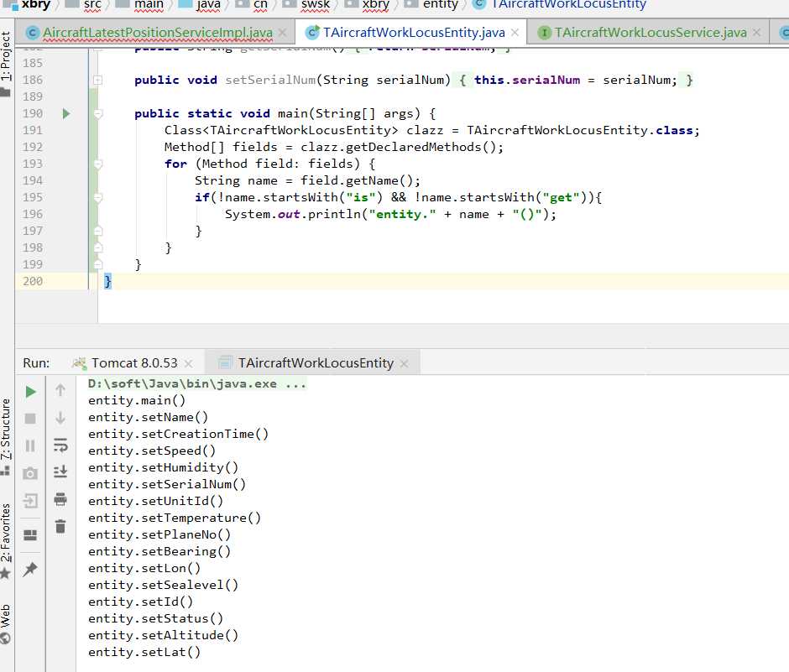Screen dimensions: 789x672
Task: Click the green run gutter arrow beside main
Action: [66, 113]
